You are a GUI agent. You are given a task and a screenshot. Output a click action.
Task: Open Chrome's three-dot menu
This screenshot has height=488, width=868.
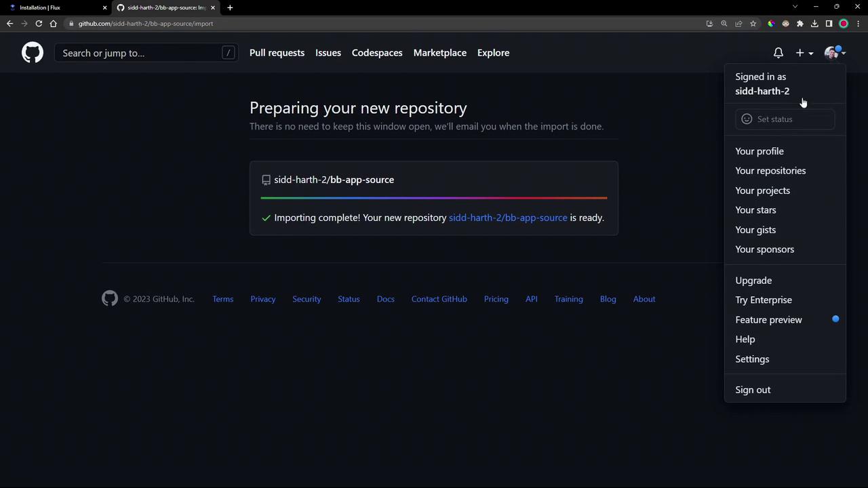[858, 24]
